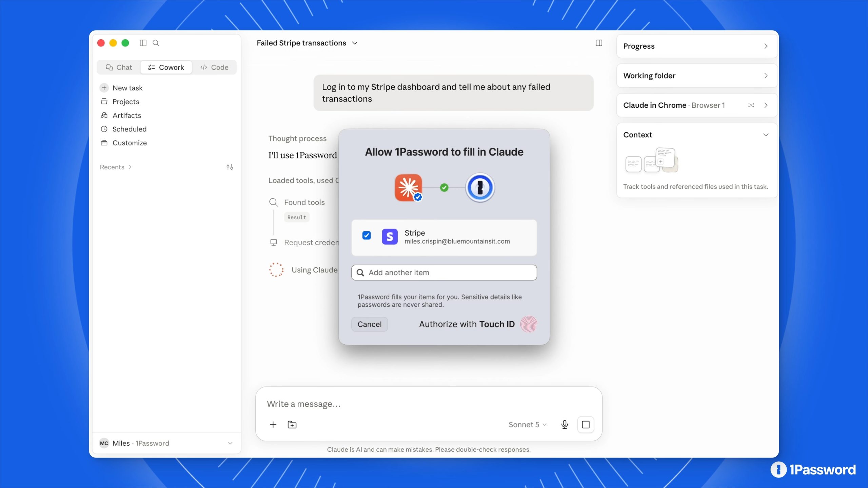The image size is (868, 488).
Task: Toggle the right side panel icon
Action: point(599,43)
